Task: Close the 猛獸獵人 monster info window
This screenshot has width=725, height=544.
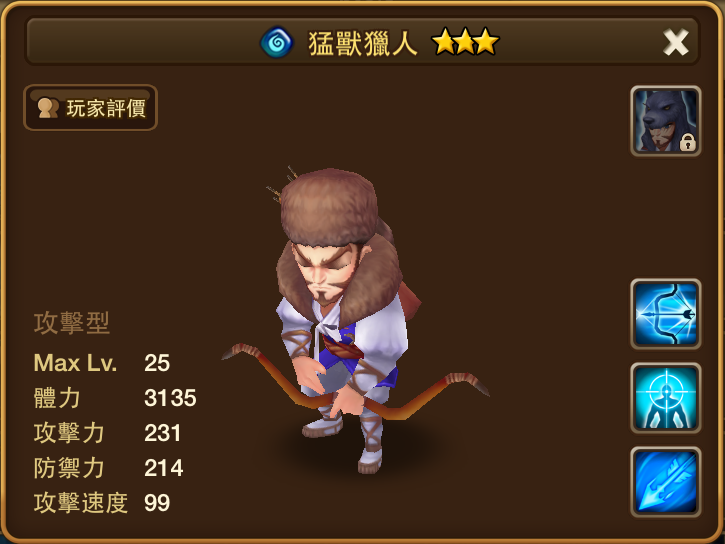Action: click(676, 43)
